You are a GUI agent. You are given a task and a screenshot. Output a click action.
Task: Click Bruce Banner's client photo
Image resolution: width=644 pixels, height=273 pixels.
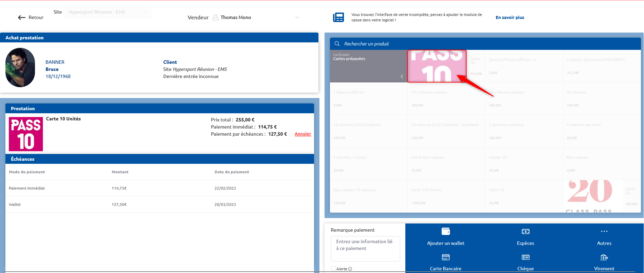point(20,67)
